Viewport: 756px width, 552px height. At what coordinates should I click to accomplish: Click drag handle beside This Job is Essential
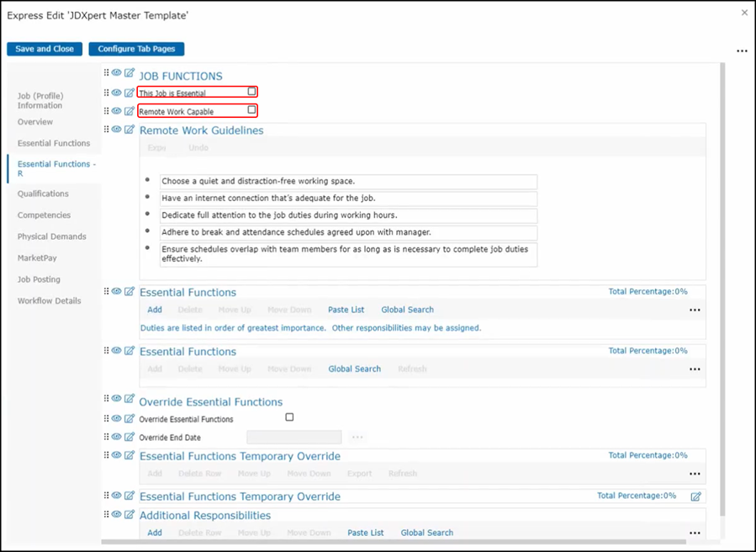tap(107, 93)
